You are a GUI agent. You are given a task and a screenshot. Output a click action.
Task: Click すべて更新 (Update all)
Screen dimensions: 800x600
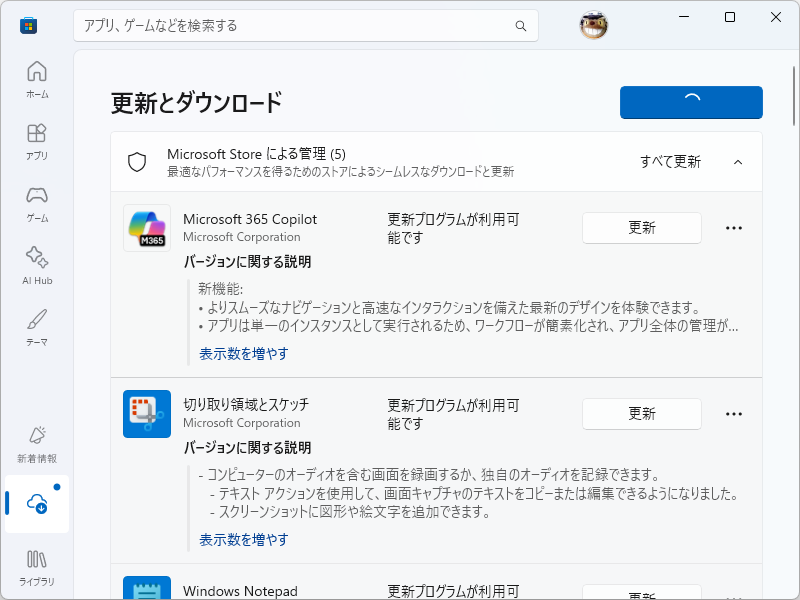coord(670,162)
